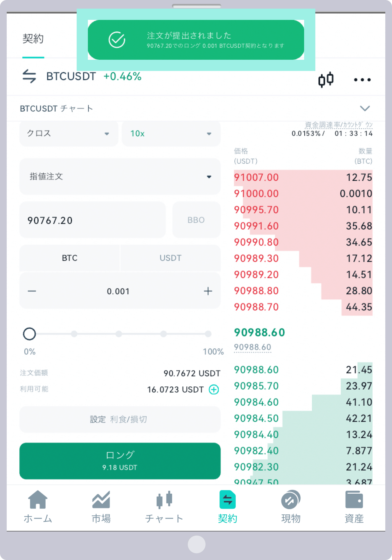Decrease quantity with the minus button

tap(32, 291)
